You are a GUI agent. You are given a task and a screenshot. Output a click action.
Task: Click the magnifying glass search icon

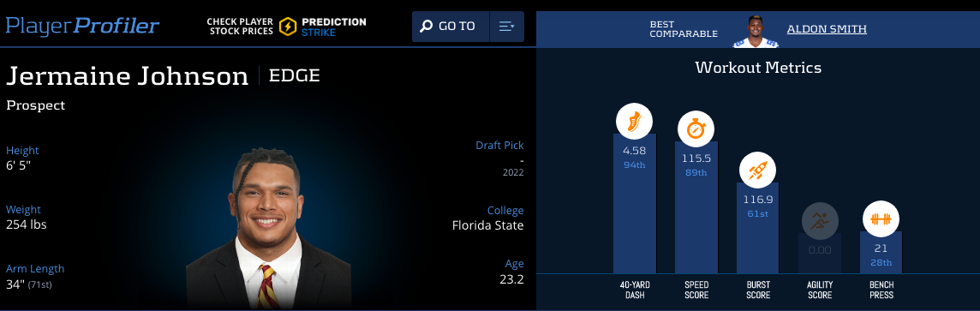[x=426, y=27]
